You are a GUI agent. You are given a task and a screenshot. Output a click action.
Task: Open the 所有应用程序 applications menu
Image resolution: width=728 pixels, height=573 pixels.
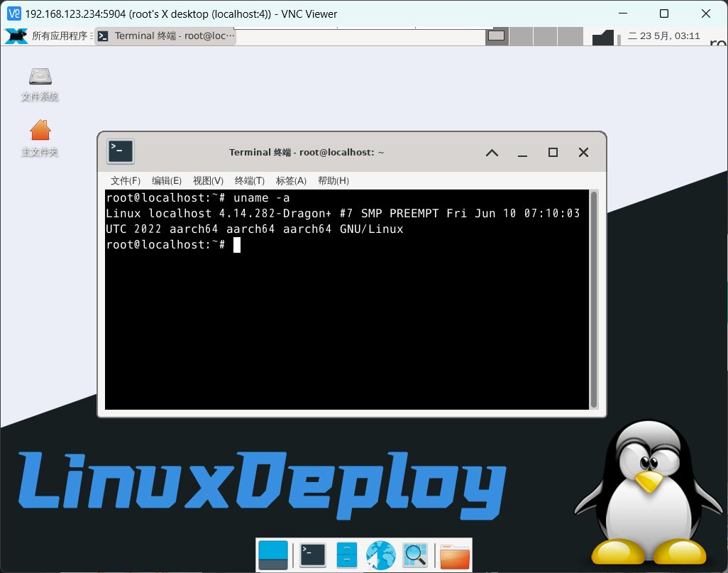(50, 36)
